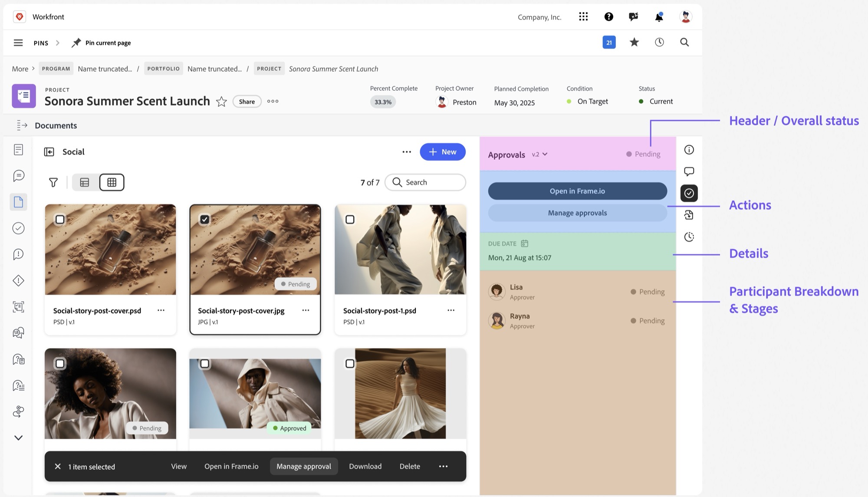
Task: Open Approvals checkmark icon in left sidebar
Action: (18, 228)
